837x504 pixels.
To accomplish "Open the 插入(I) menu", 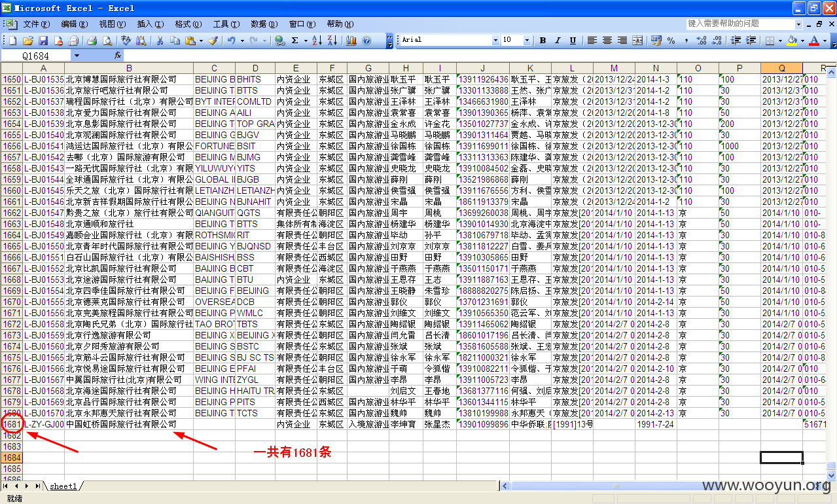I will coord(150,24).
